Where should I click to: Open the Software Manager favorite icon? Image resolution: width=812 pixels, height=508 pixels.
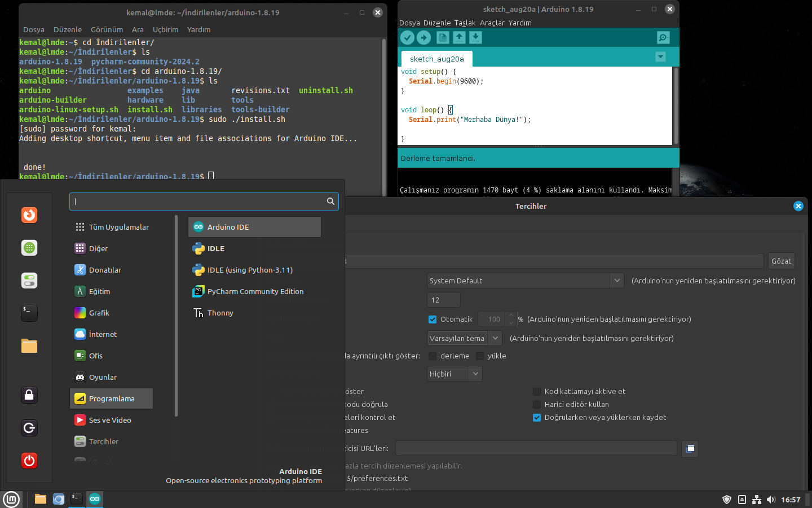tap(29, 248)
